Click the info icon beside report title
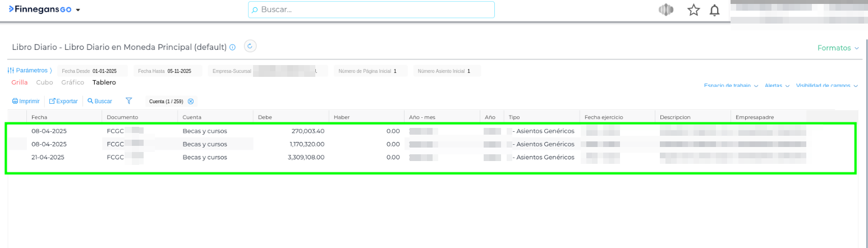Viewport: 868px width, 248px height. click(232, 47)
